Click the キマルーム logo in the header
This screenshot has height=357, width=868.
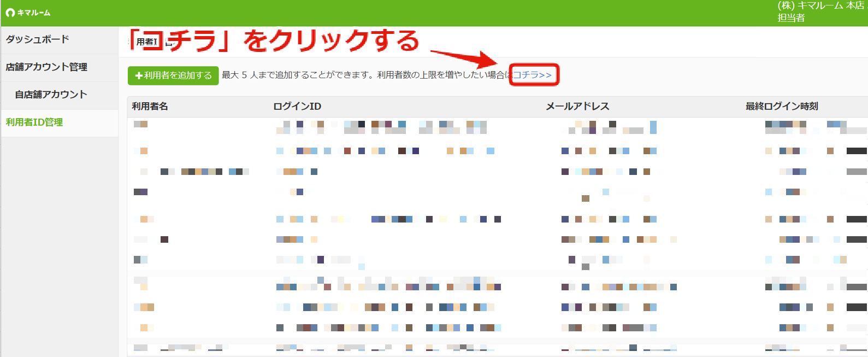(x=28, y=13)
